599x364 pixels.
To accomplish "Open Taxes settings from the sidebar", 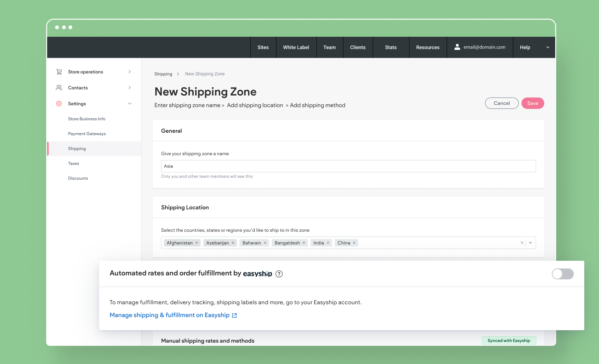I will point(73,163).
